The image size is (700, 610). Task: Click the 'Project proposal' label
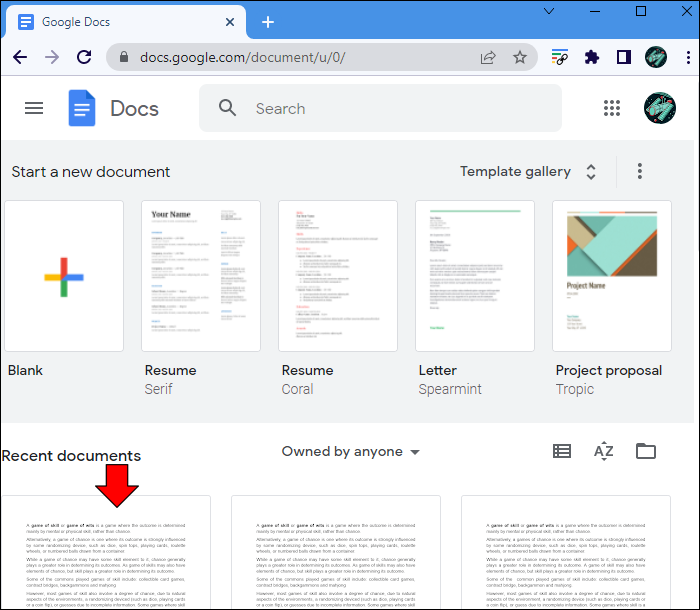point(608,370)
